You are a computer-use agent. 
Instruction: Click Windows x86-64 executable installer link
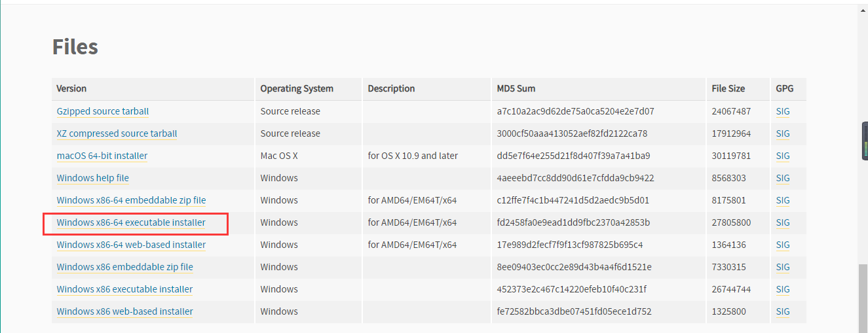(131, 222)
